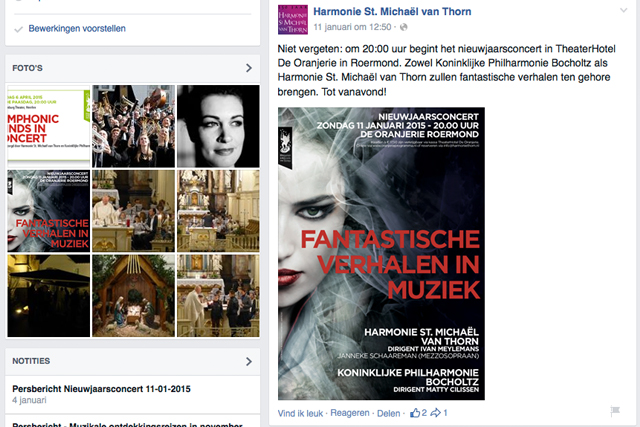This screenshot has width=640, height=427.
Task: Open the large Nieuwjaarsconcert poster image
Action: coord(381,254)
